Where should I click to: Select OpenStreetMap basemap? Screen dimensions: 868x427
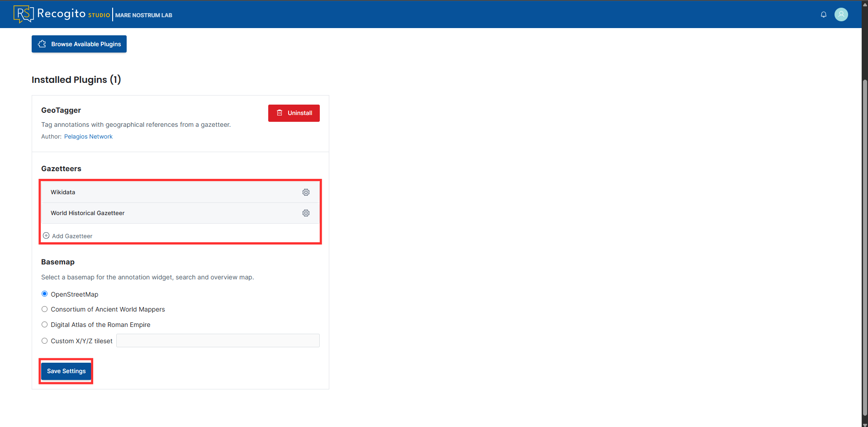click(44, 294)
